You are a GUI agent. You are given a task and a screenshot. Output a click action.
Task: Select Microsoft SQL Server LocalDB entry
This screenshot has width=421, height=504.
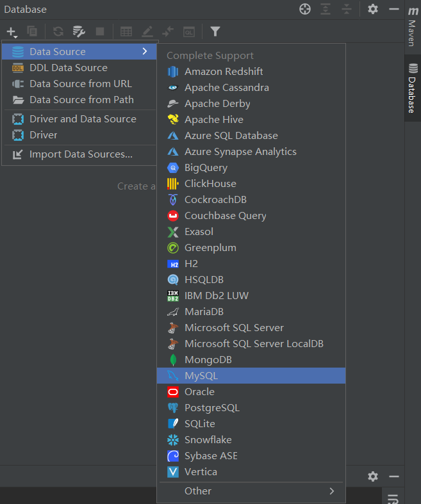click(x=251, y=344)
